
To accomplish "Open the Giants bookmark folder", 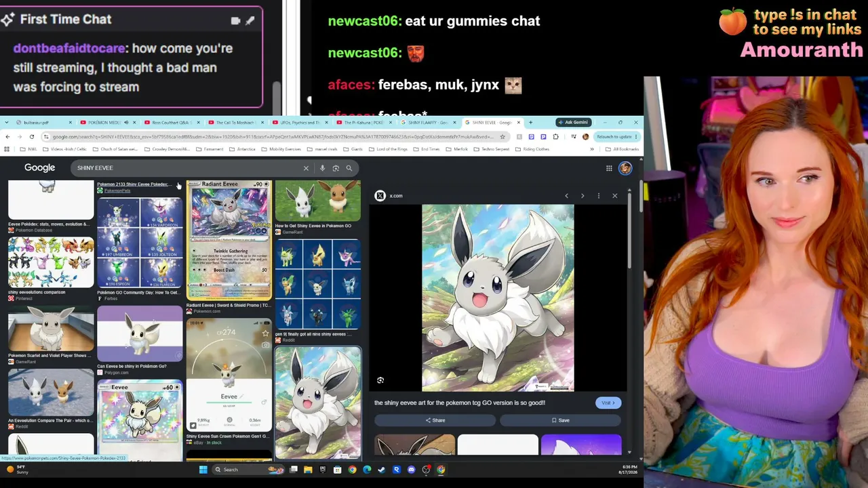I will coord(353,149).
